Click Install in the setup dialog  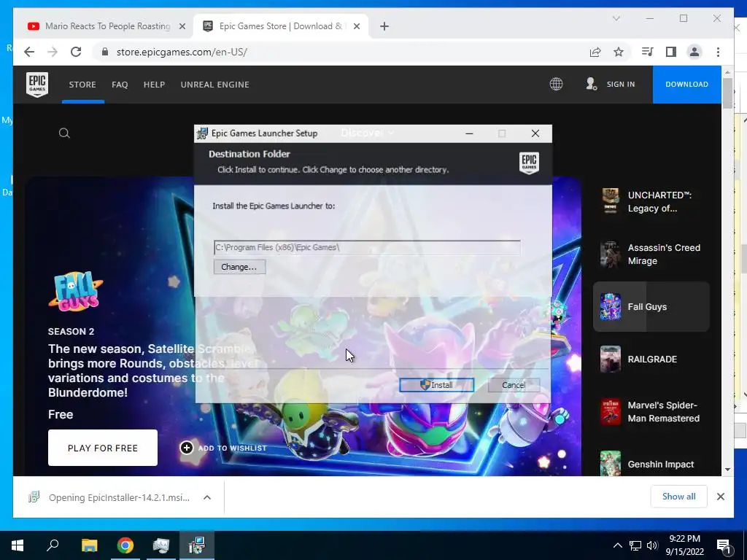point(436,385)
